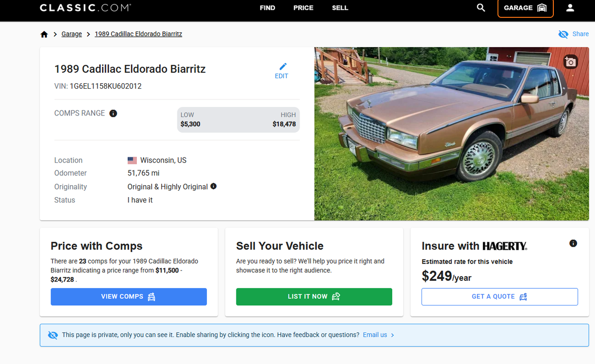Screen dimensions: 595x364
Task: Open the user account profile icon
Action: click(570, 8)
